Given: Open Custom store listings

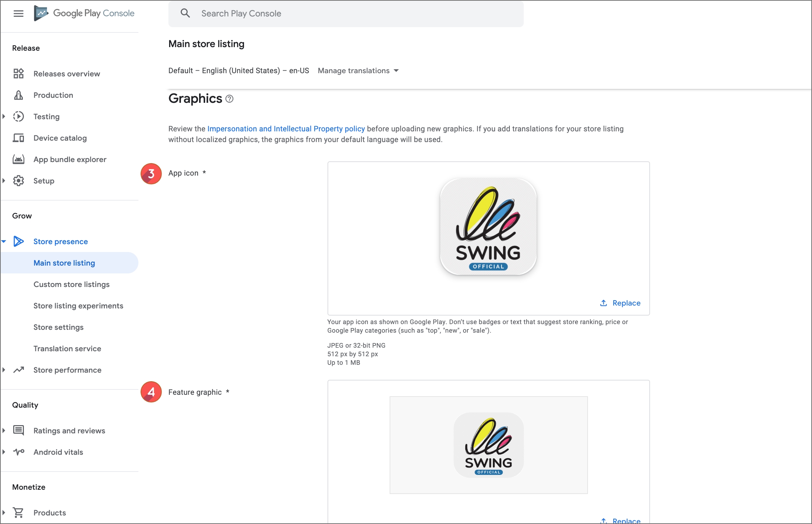Looking at the screenshot, I should pyautogui.click(x=71, y=284).
